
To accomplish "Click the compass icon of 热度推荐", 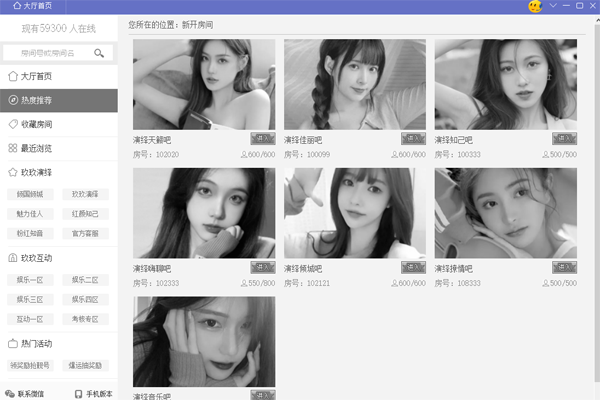I will point(13,100).
